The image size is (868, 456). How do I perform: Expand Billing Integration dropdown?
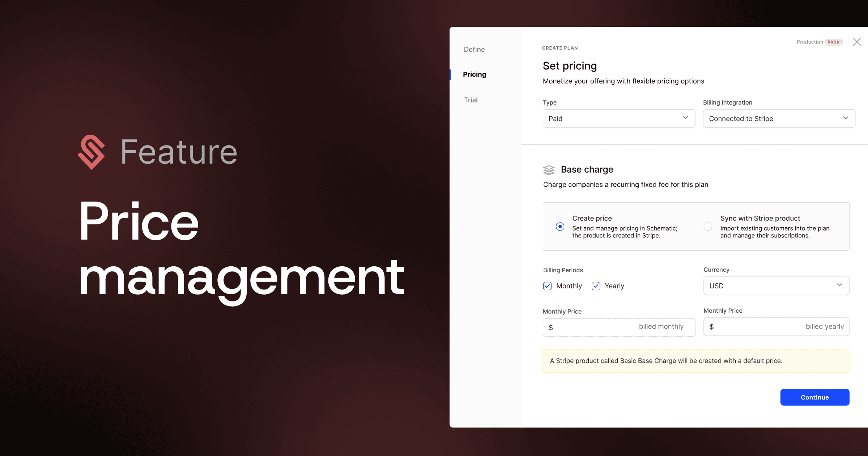click(x=779, y=118)
